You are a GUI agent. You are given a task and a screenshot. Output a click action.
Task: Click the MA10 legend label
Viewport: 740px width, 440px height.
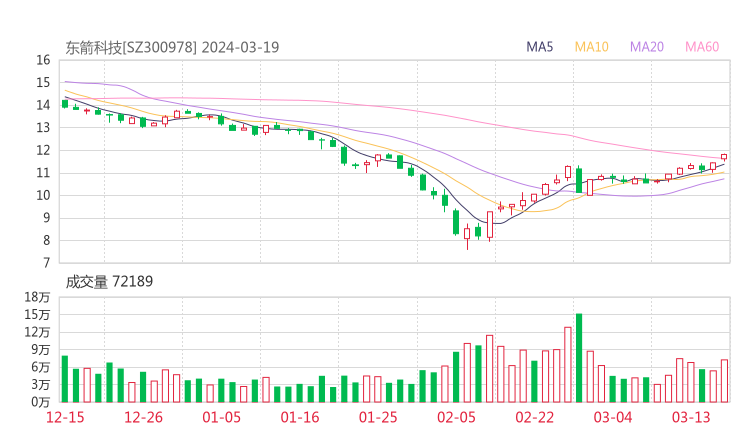pyautogui.click(x=591, y=47)
